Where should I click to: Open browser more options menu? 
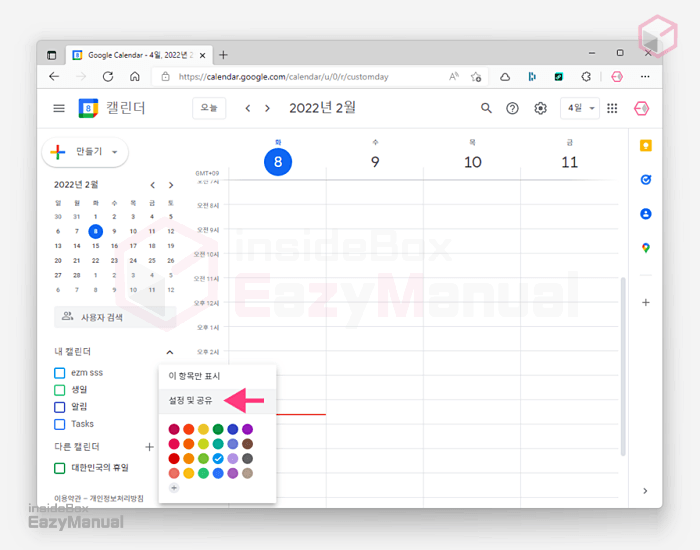(645, 77)
